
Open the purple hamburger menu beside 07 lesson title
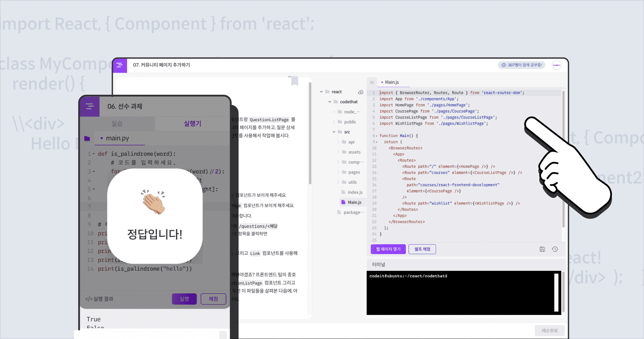pyautogui.click(x=119, y=65)
